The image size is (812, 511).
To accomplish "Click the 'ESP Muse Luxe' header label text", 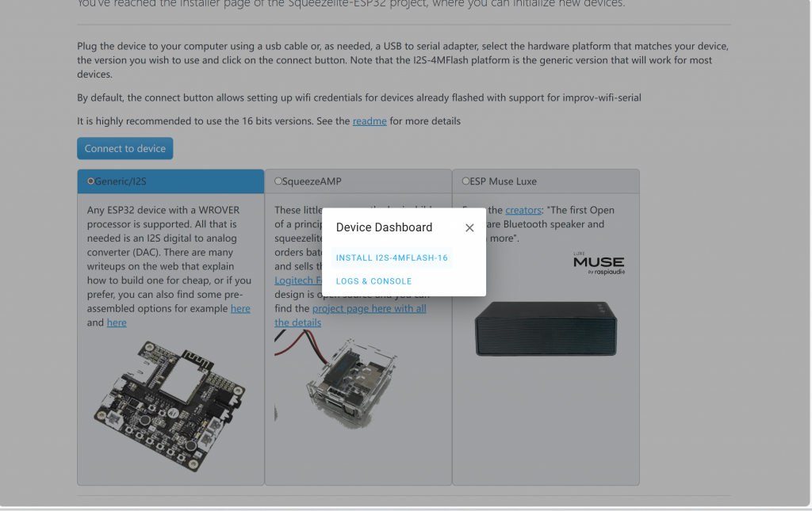I will tap(503, 181).
